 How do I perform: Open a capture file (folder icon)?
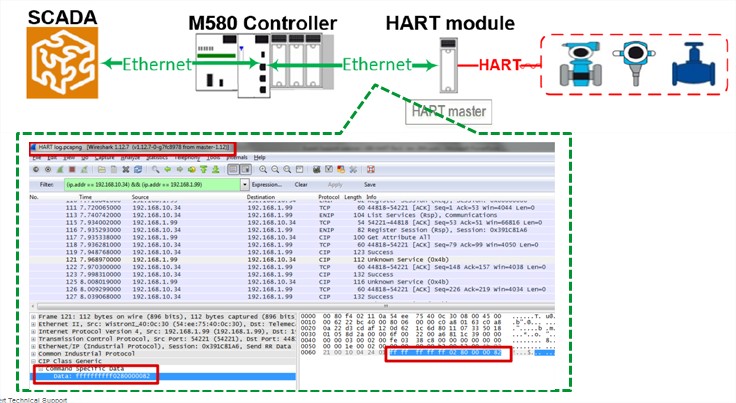coord(101,169)
